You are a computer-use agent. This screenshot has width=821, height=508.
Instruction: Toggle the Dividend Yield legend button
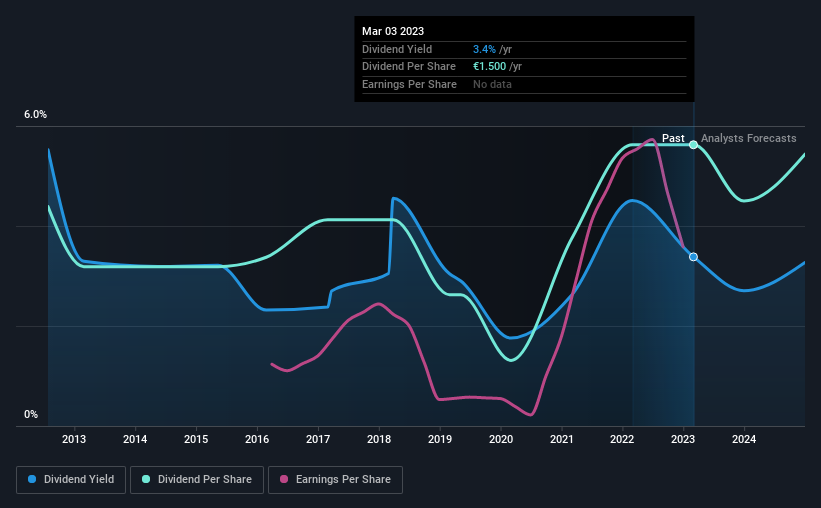click(71, 480)
